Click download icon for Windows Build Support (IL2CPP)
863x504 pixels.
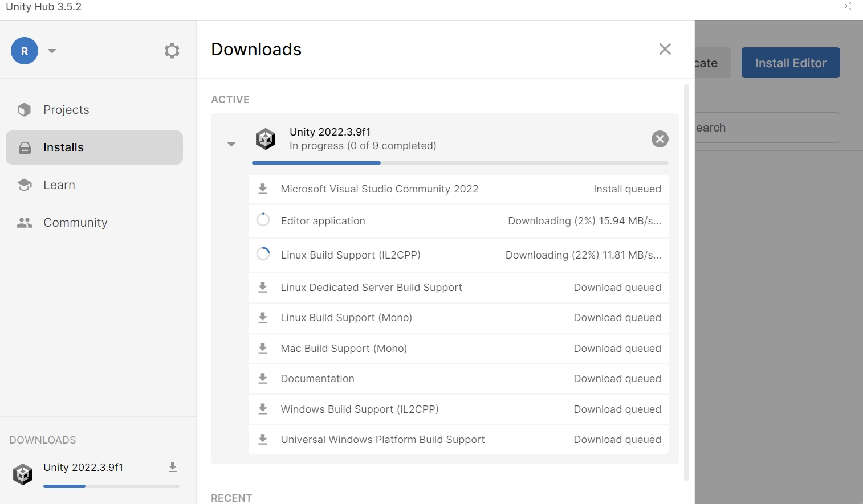[263, 409]
